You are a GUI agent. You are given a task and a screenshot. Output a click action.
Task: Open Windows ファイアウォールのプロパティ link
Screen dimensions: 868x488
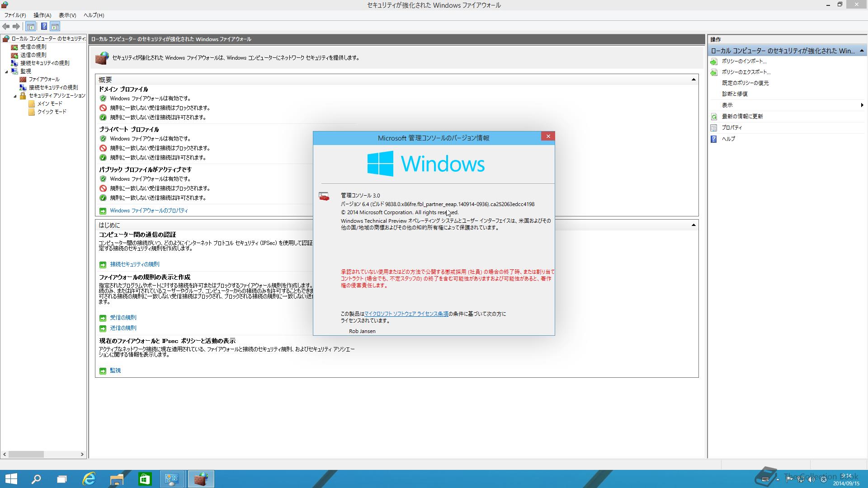(149, 211)
